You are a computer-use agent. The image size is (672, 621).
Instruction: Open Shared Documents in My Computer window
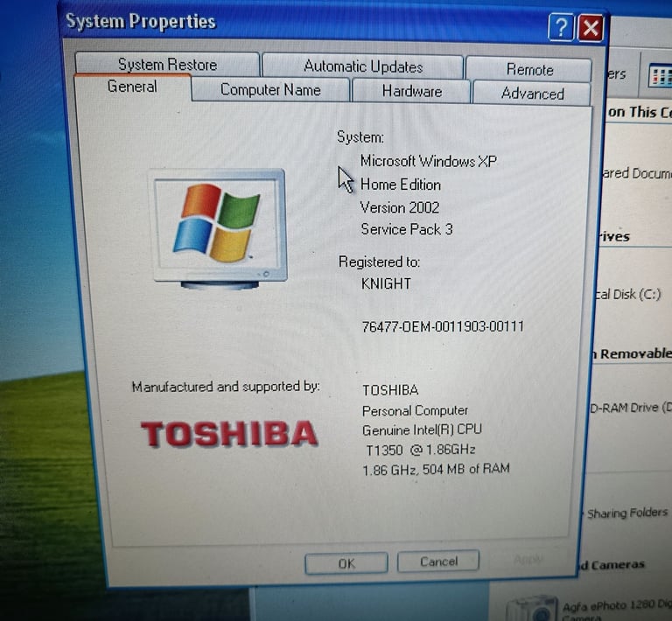637,173
